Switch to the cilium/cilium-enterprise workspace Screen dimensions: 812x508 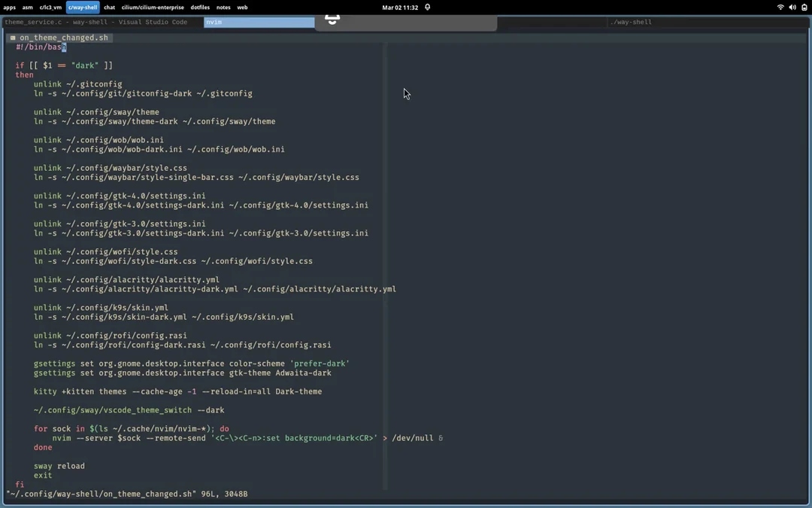pyautogui.click(x=154, y=8)
